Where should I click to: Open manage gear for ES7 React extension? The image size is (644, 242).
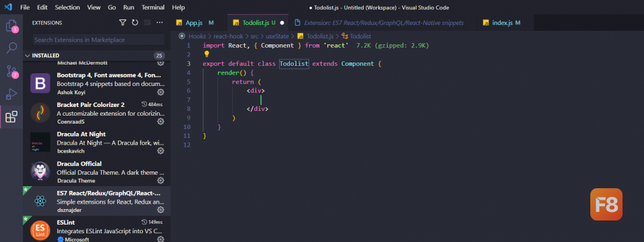point(160,210)
